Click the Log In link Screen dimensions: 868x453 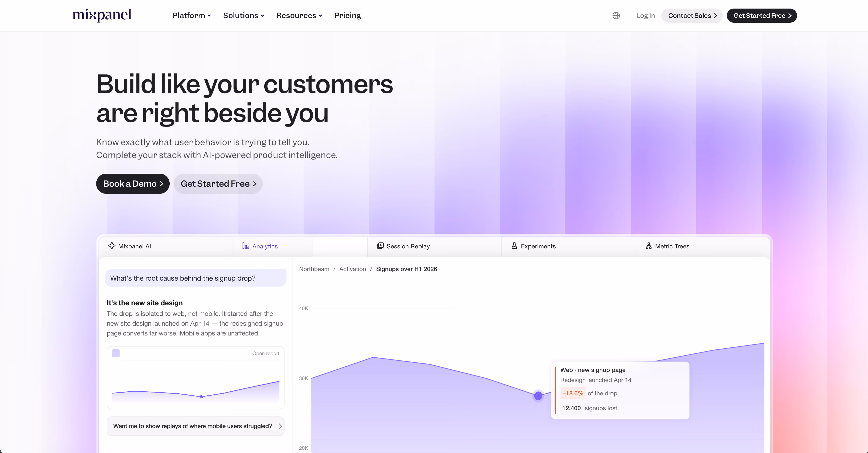point(645,16)
